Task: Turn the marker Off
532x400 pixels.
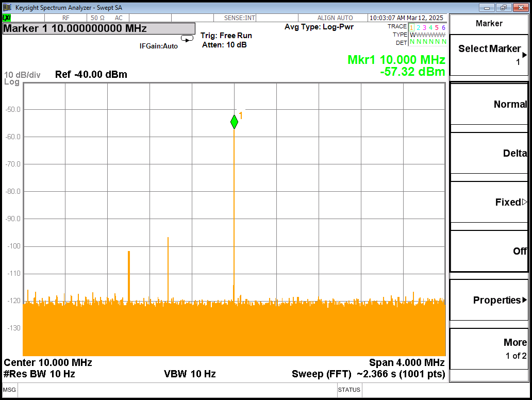Action: (489, 251)
